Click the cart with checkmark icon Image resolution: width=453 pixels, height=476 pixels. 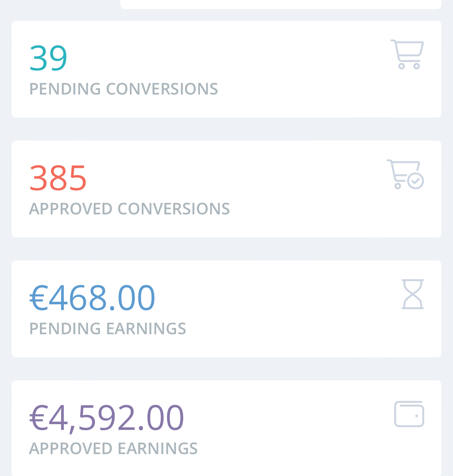click(405, 174)
